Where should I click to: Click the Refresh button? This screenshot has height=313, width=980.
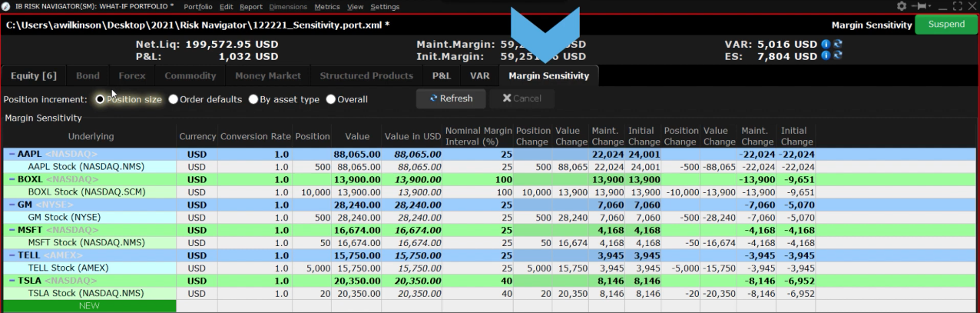tap(451, 98)
